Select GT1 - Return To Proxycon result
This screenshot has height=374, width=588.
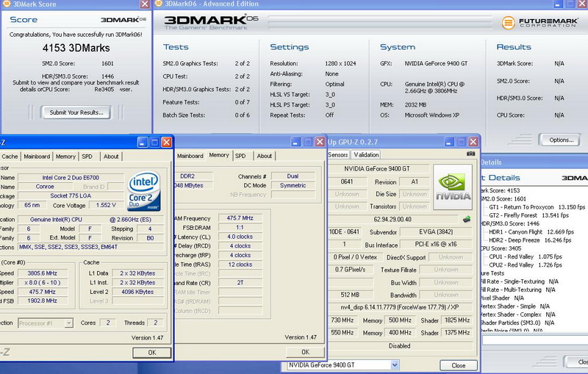coord(537,207)
